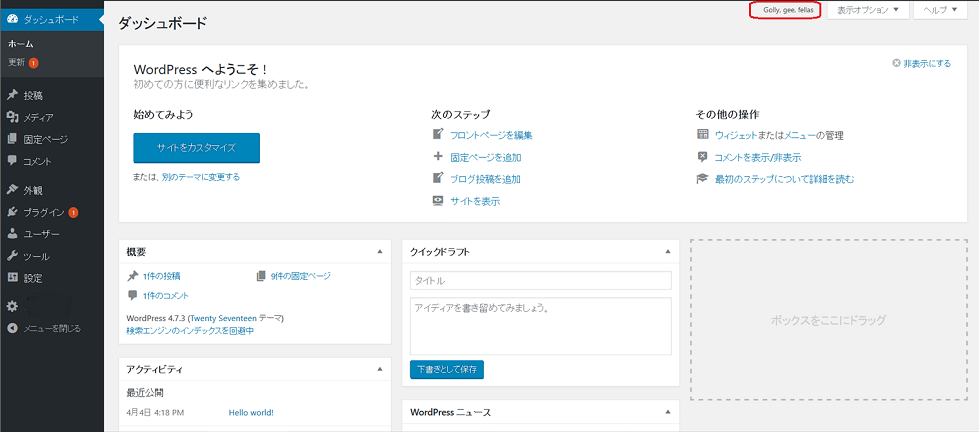
Task: Click the 固定ページ pages icon in sidebar
Action: tap(12, 140)
